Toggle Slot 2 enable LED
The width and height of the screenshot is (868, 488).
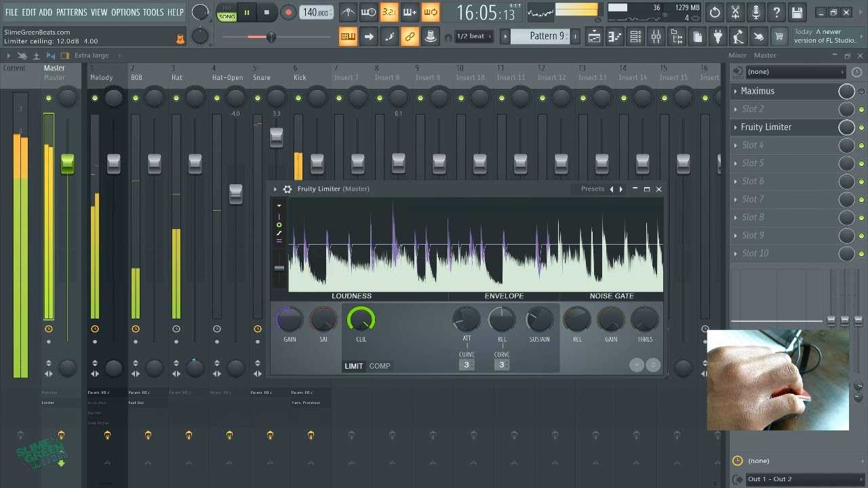click(862, 109)
